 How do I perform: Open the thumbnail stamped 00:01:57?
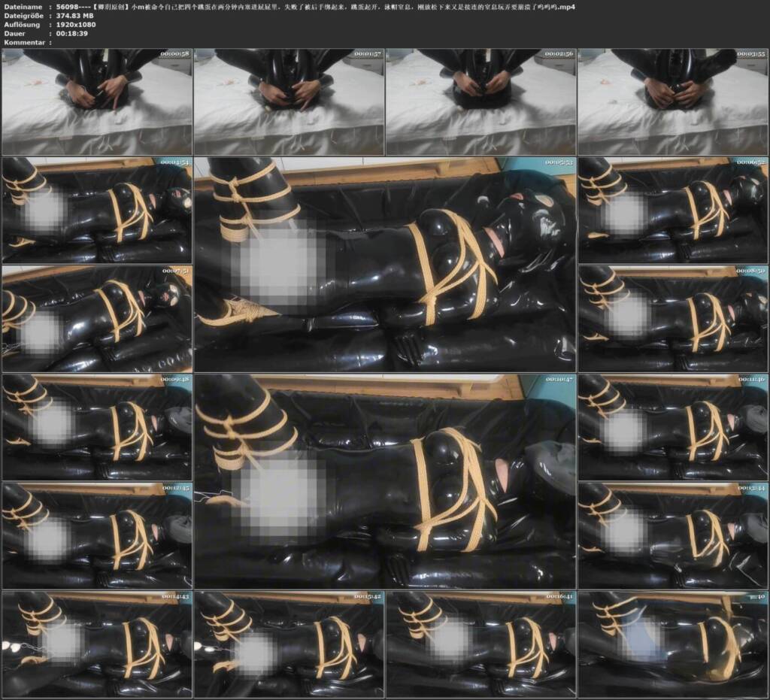(x=289, y=102)
